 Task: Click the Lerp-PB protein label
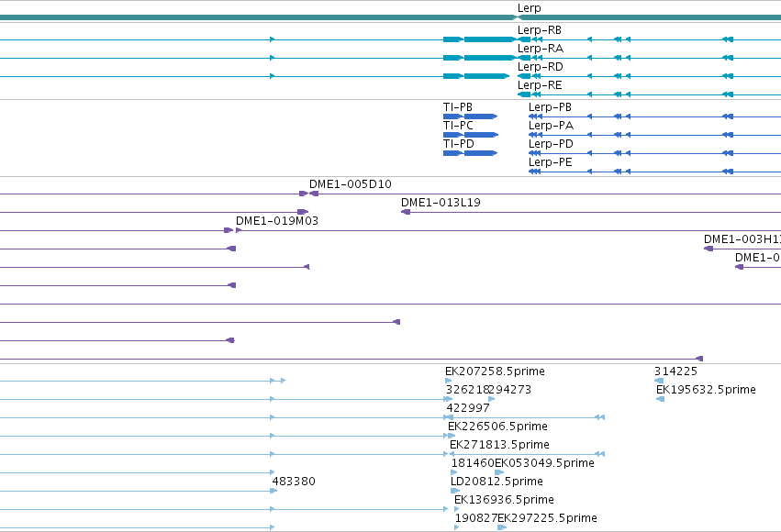[x=550, y=107]
